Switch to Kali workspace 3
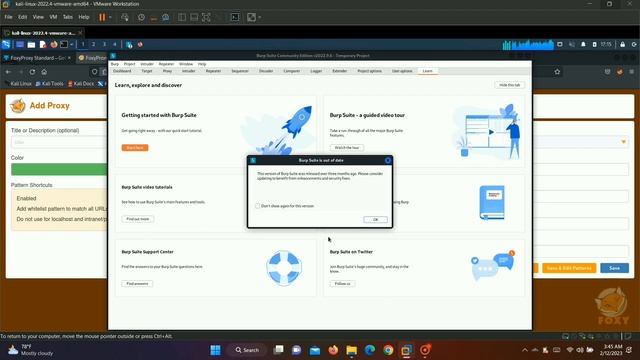The image size is (640, 360). 104,44
